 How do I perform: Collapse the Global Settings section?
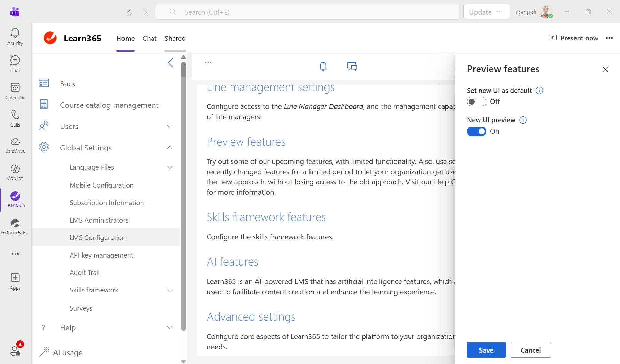point(170,148)
